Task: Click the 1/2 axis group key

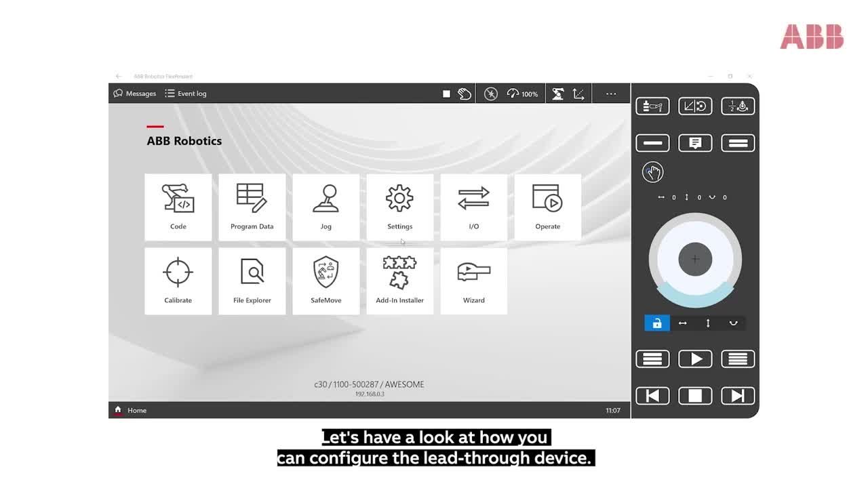Action: (x=738, y=106)
